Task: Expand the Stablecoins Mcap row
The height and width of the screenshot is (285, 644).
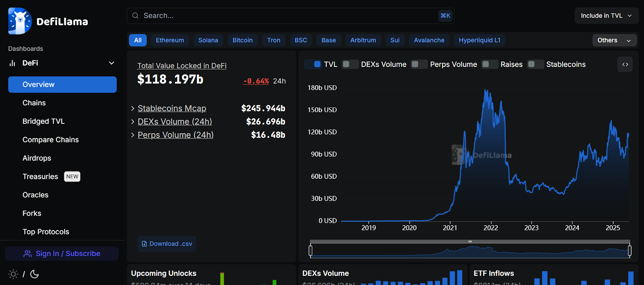Action: [132, 109]
